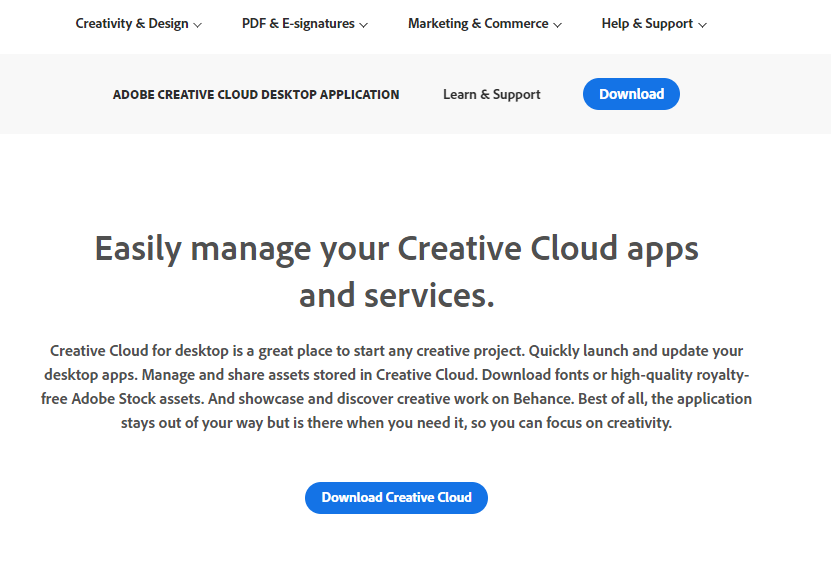Expand the chevron beside Creativity & Design
831x566 pixels.
click(198, 25)
